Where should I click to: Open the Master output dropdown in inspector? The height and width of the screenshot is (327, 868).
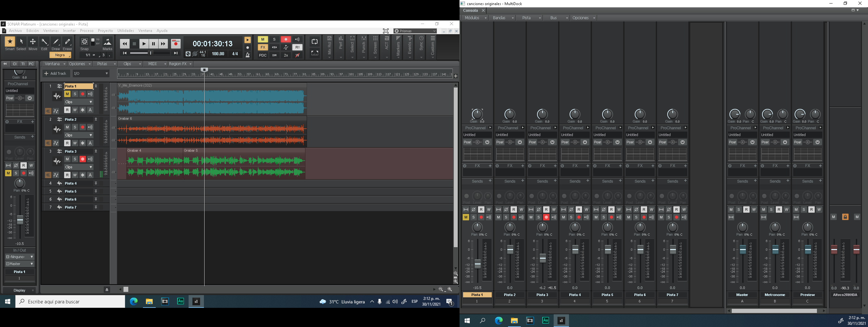point(19,264)
